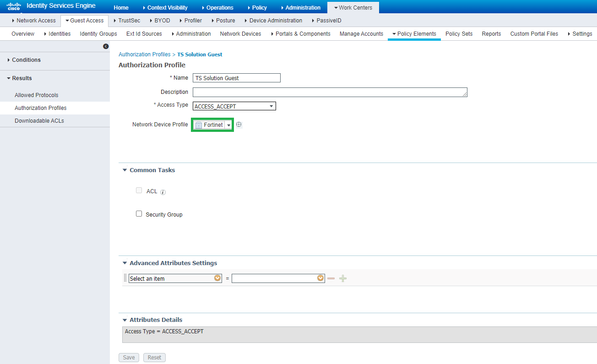Open the Identities menu

pos(57,34)
